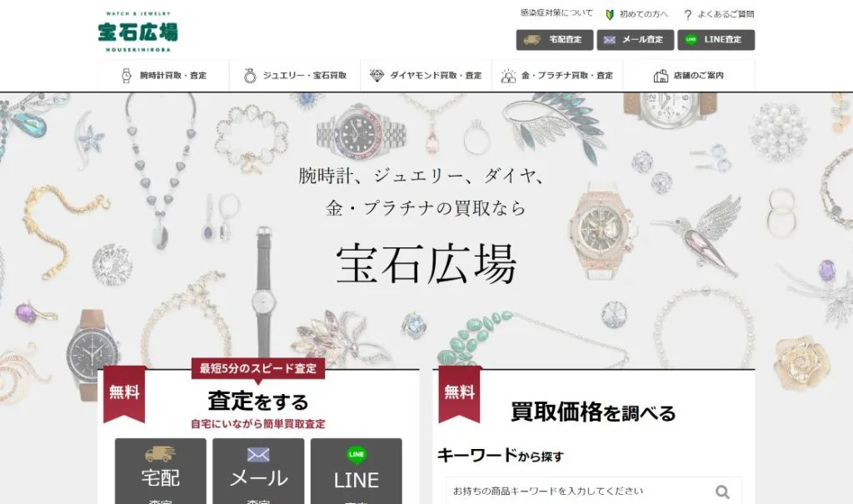Select ダイヤモンド買取・査定 menu item

(426, 76)
